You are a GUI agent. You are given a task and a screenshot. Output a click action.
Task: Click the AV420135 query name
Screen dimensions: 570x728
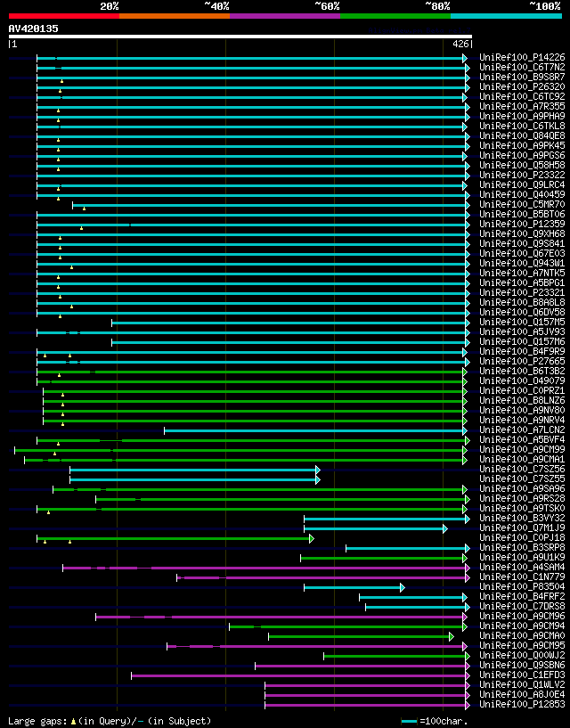click(x=34, y=29)
